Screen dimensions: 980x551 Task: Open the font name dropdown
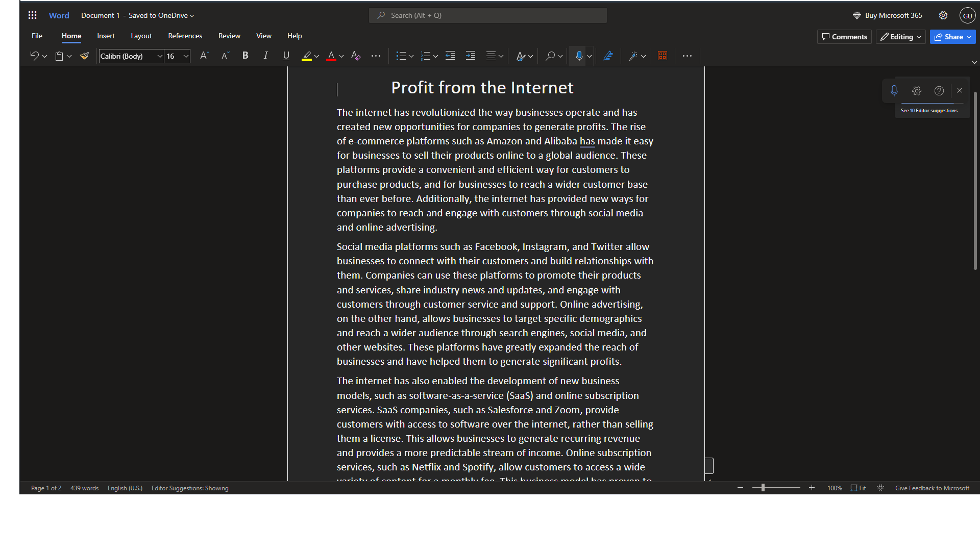[x=160, y=56]
